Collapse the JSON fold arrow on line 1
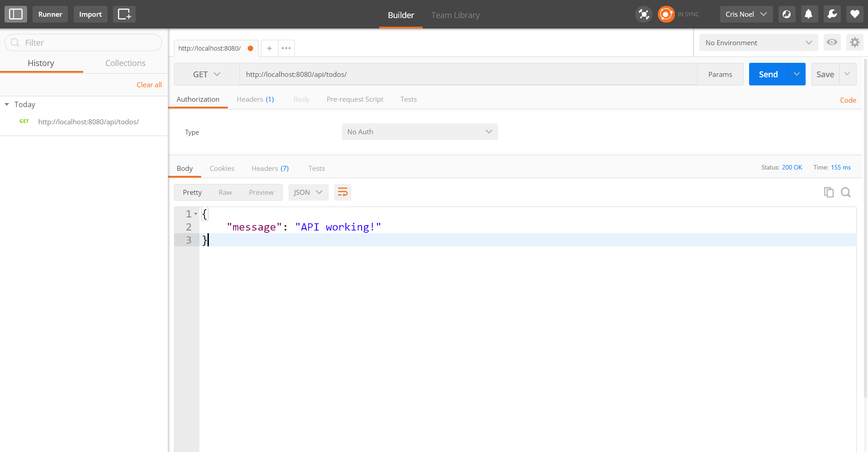Viewport: 868px width, 452px height. pyautogui.click(x=196, y=214)
